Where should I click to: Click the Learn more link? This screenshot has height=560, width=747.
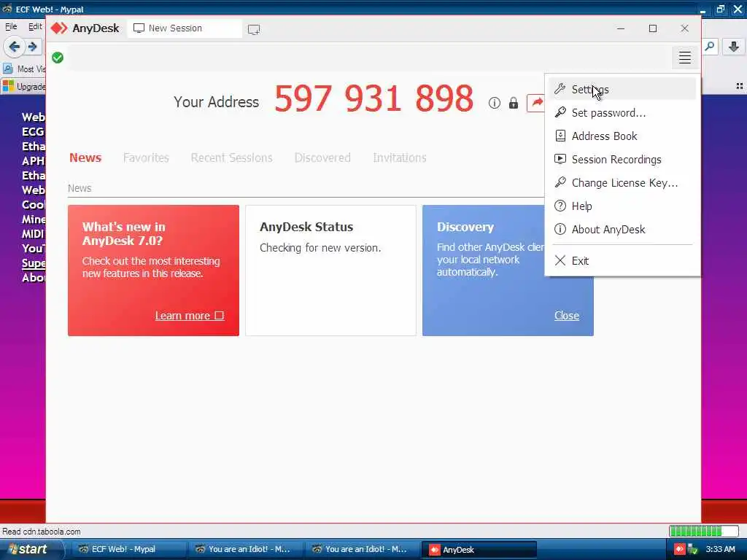coord(190,316)
